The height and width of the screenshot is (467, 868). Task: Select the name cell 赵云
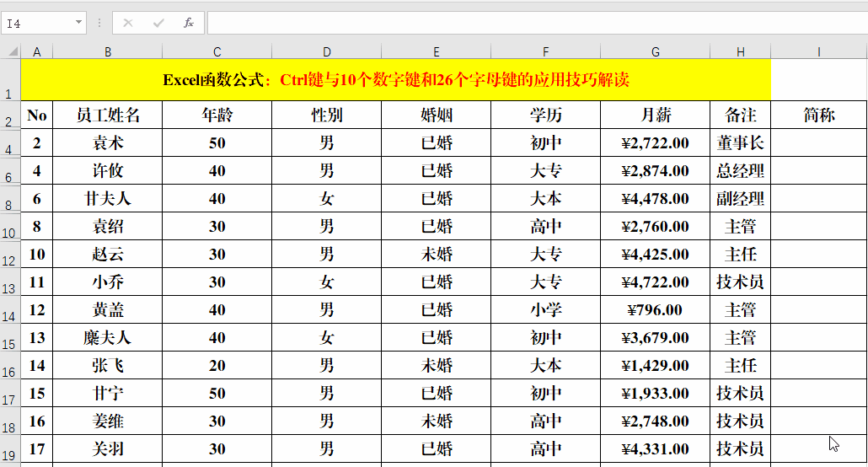coord(107,255)
